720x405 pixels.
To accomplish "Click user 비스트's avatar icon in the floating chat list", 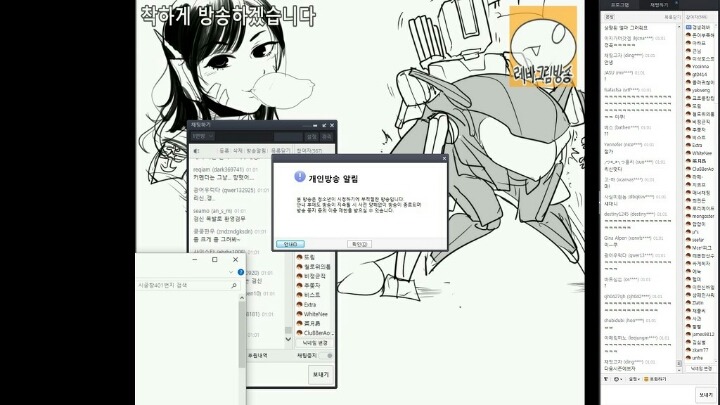I will (x=299, y=295).
